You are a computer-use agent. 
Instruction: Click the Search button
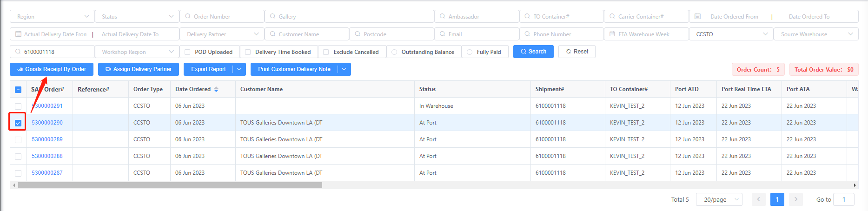pos(533,52)
